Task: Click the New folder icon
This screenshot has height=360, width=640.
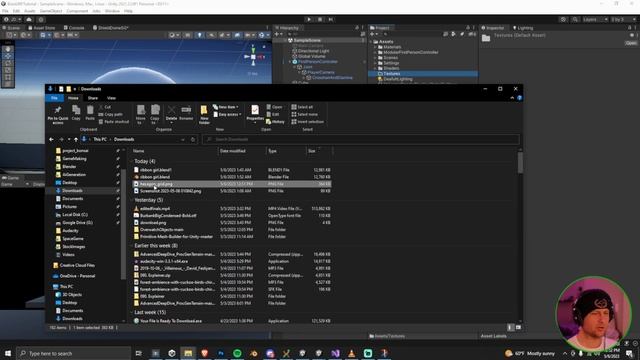Action: tap(204, 114)
